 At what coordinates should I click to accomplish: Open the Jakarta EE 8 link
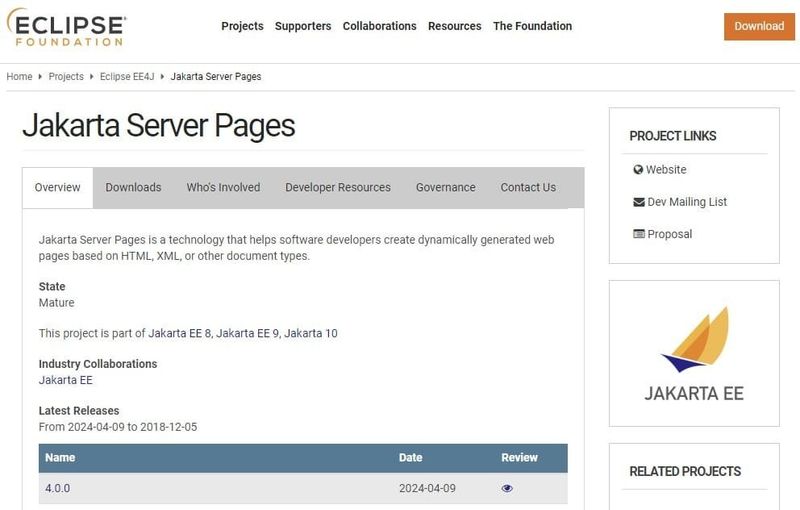(x=180, y=334)
